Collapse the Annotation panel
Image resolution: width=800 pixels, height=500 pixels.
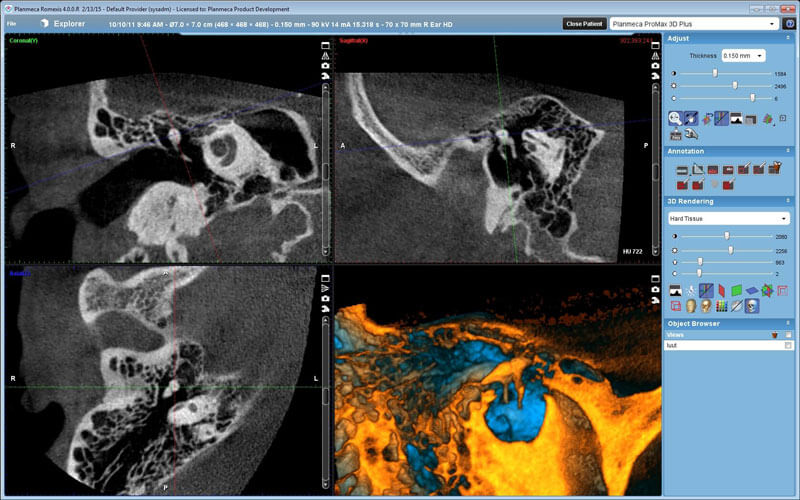[x=788, y=151]
